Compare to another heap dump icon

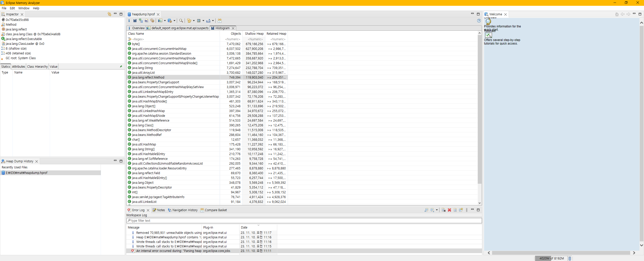(x=220, y=21)
